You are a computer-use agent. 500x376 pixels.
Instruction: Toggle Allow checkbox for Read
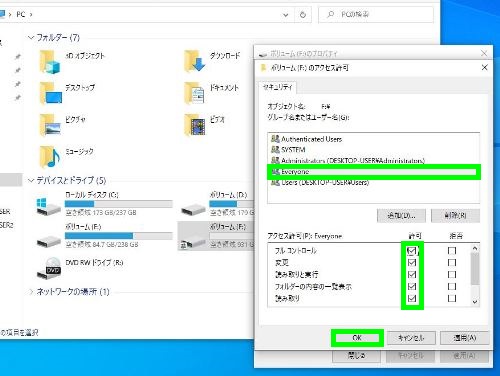coord(412,298)
